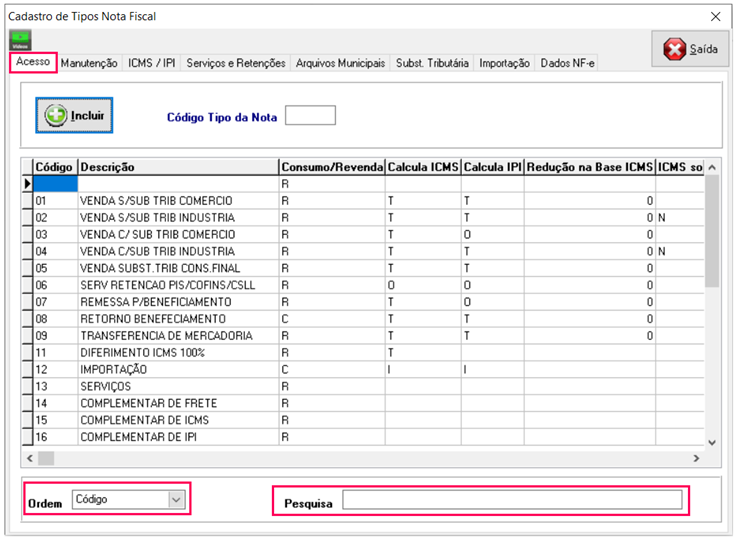
Task: Click the horizontal scrollbar right arrow
Action: click(x=696, y=458)
